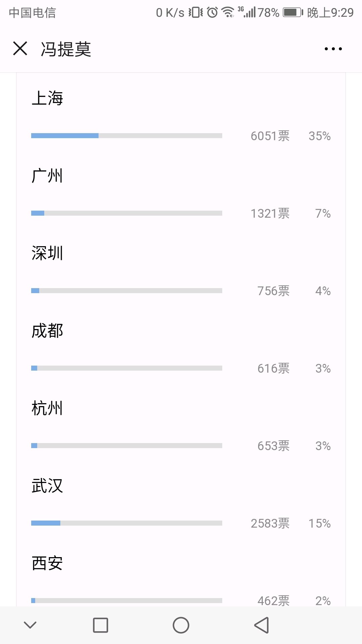Tap the alarm clock status icon

click(x=212, y=12)
